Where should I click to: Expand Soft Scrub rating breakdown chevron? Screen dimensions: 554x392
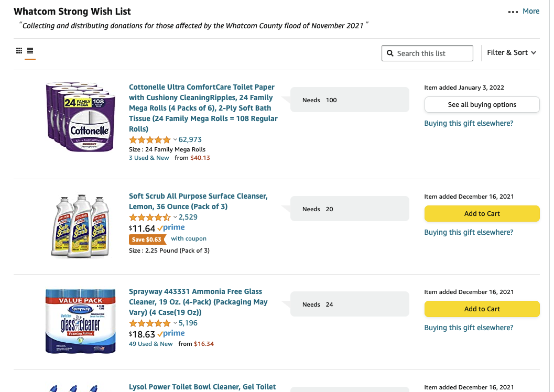(x=175, y=217)
